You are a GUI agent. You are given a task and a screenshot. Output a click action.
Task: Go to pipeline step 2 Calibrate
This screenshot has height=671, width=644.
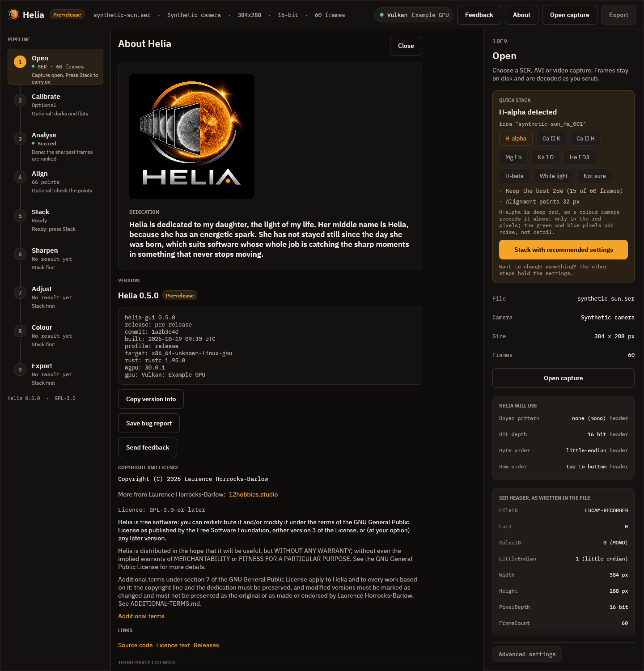55,105
